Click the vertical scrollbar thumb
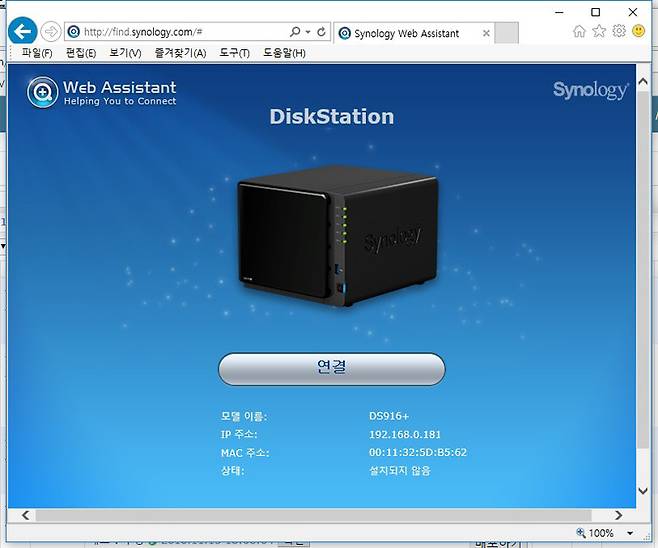 click(x=643, y=270)
